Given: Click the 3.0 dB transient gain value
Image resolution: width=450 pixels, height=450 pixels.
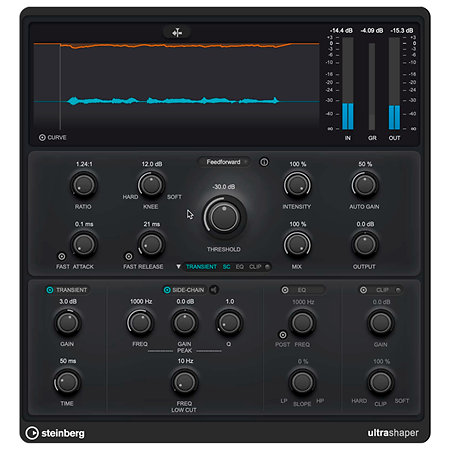Looking at the screenshot, I should point(68,301).
